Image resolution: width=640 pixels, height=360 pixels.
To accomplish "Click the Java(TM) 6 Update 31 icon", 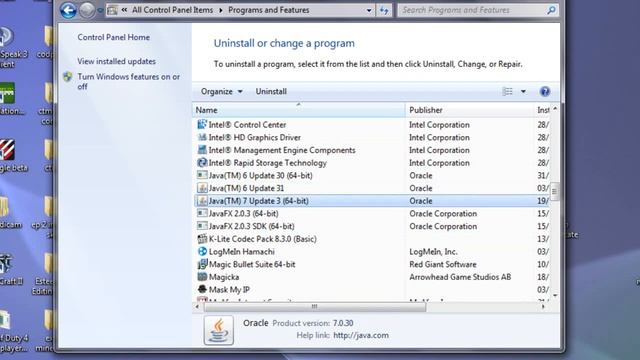I will (202, 188).
